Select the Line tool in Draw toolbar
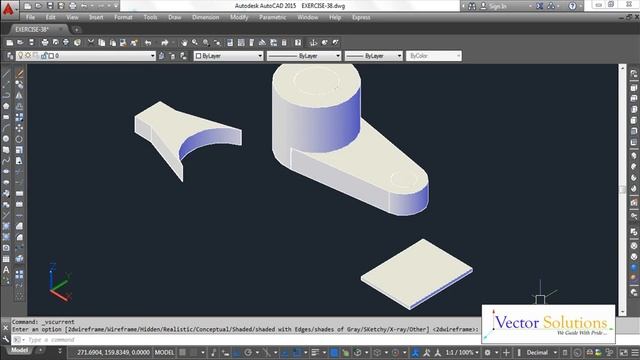Image resolution: width=640 pixels, height=360 pixels. [x=6, y=73]
